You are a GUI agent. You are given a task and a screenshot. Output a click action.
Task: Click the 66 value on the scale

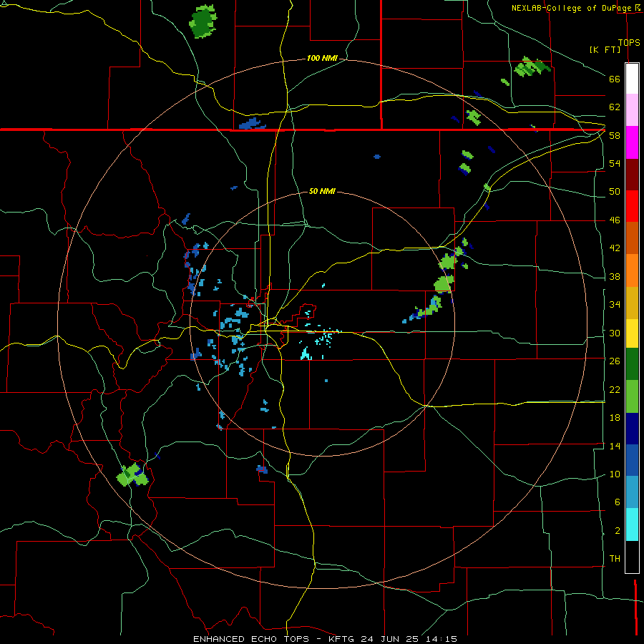click(x=615, y=79)
